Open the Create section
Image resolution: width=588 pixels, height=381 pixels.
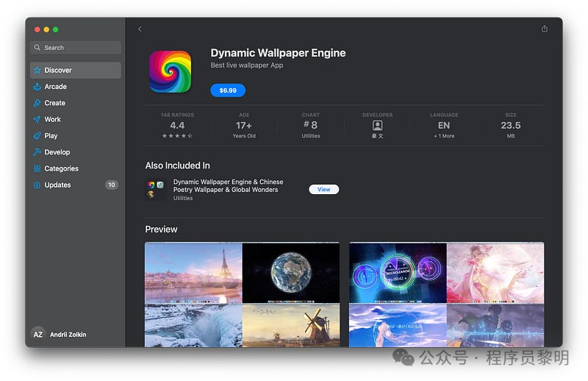coord(76,103)
